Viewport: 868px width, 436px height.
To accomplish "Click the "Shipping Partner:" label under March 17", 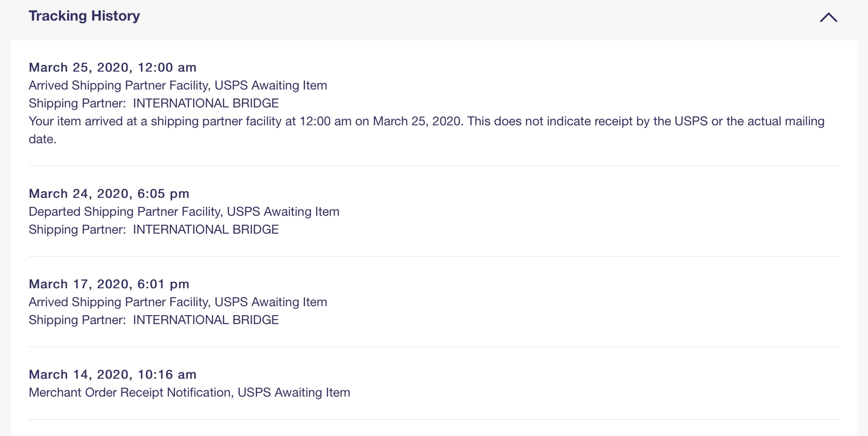I will [77, 320].
